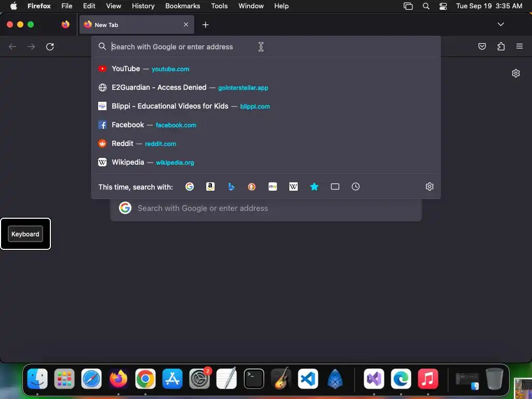This screenshot has height=399, width=532.
Task: Open the View menu
Action: 113,6
